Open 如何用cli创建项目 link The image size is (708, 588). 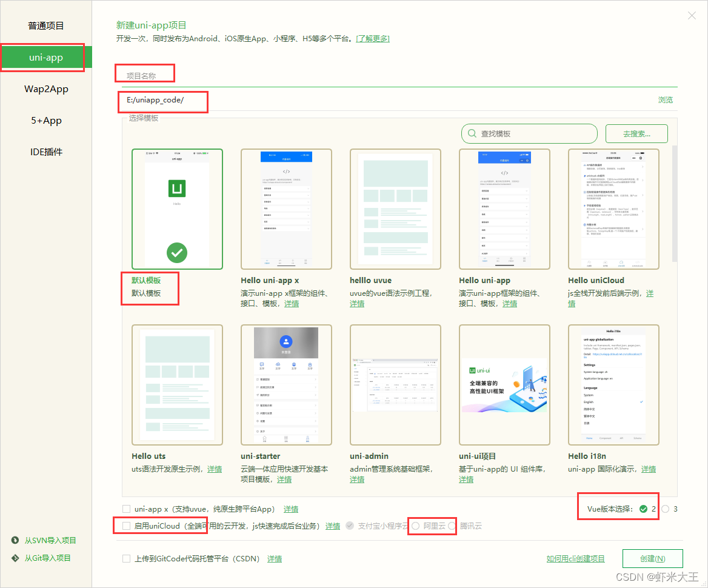[x=576, y=559]
